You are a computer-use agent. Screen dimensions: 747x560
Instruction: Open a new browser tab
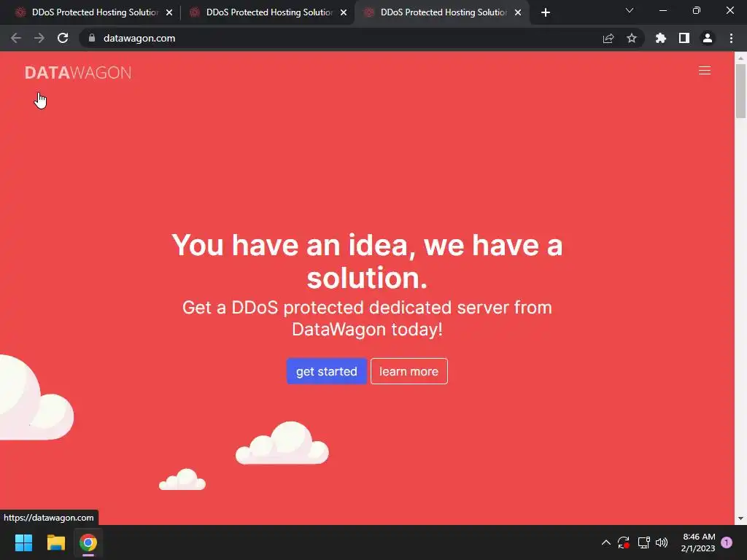[546, 12]
